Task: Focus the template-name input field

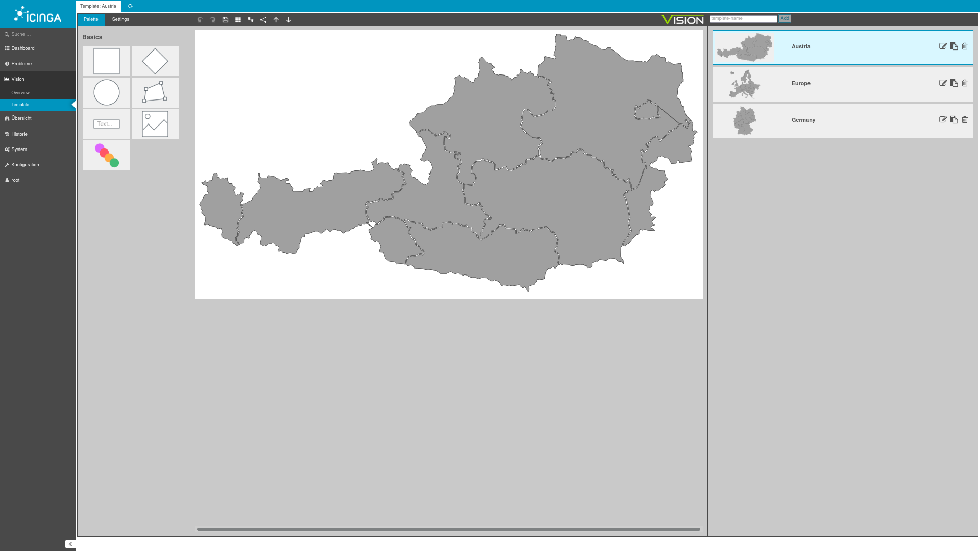Action: pos(743,19)
